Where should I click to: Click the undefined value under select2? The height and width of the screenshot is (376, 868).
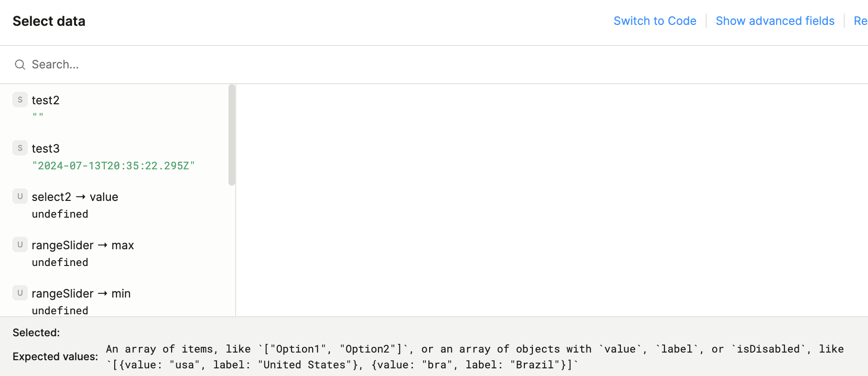60,214
